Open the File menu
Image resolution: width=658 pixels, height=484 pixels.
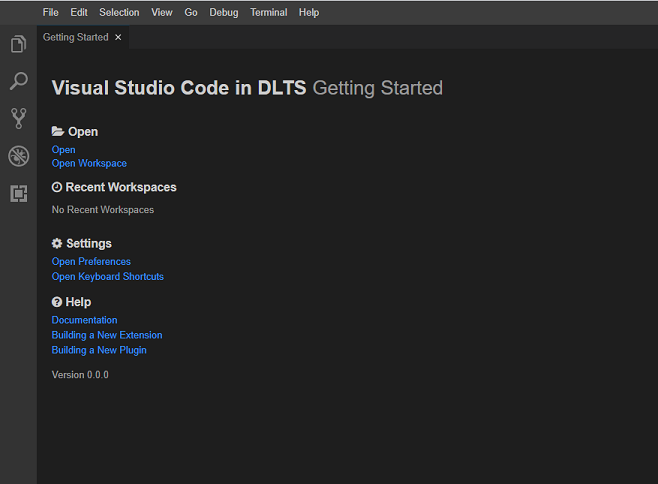(x=50, y=13)
